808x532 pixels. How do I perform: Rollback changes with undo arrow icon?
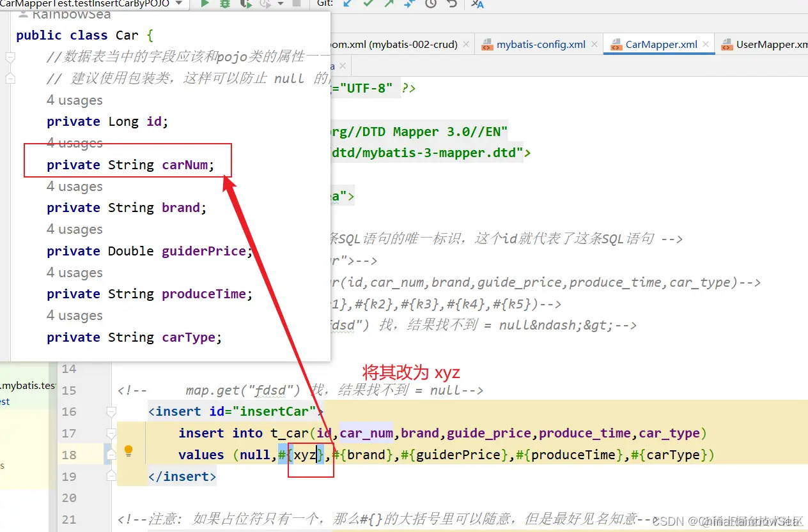pyautogui.click(x=451, y=4)
